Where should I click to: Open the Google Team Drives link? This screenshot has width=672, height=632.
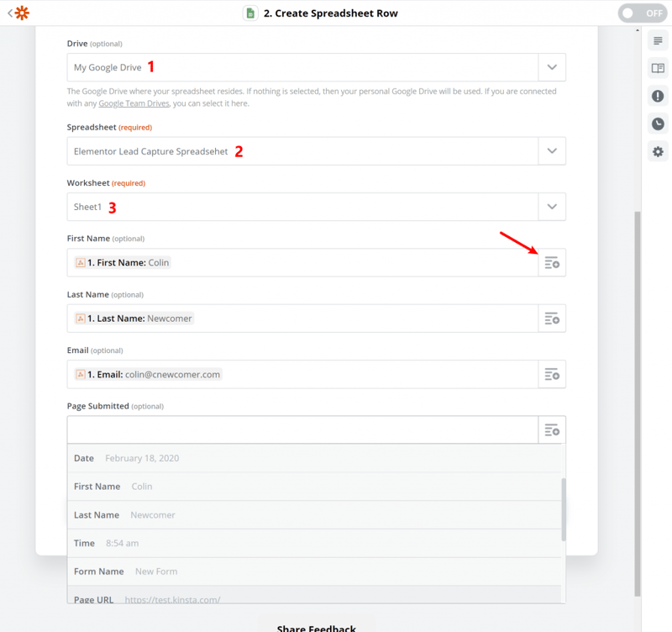(x=134, y=103)
